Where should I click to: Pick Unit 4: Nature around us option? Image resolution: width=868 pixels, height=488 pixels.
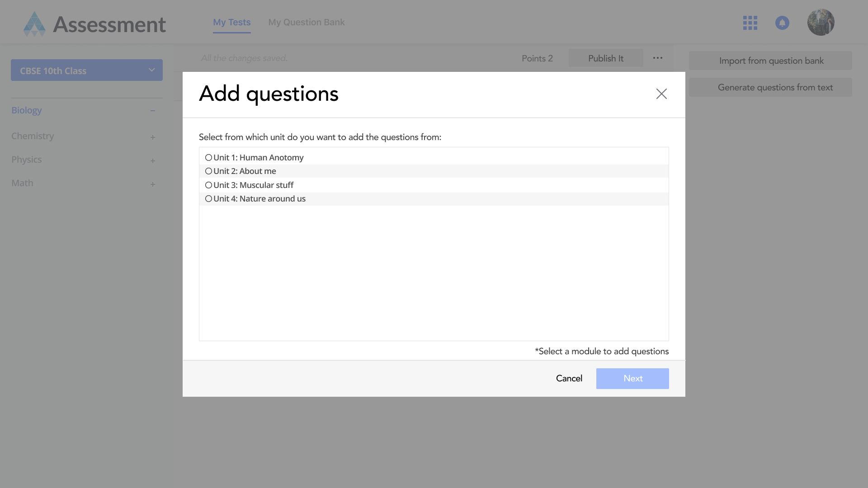pyautogui.click(x=208, y=199)
